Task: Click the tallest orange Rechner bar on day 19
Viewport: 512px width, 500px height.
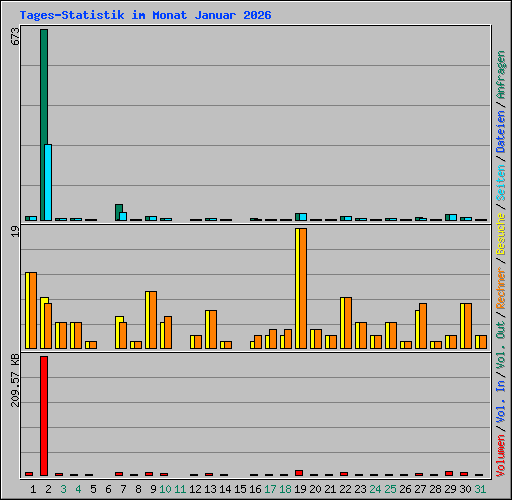Action: 303,289
